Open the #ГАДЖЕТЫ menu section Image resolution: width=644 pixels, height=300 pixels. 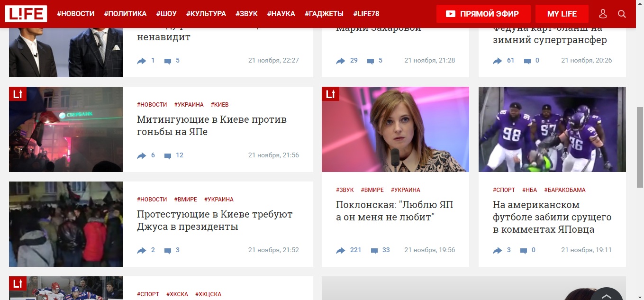tap(324, 14)
